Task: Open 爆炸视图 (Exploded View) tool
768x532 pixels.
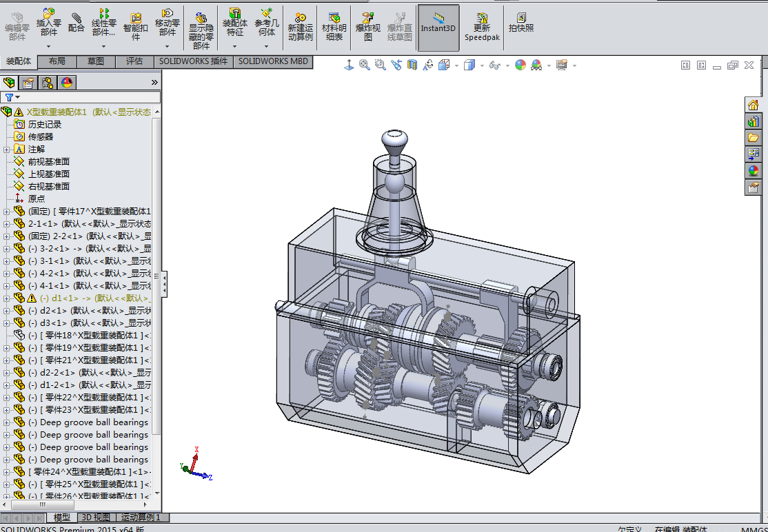Action: tap(367, 26)
